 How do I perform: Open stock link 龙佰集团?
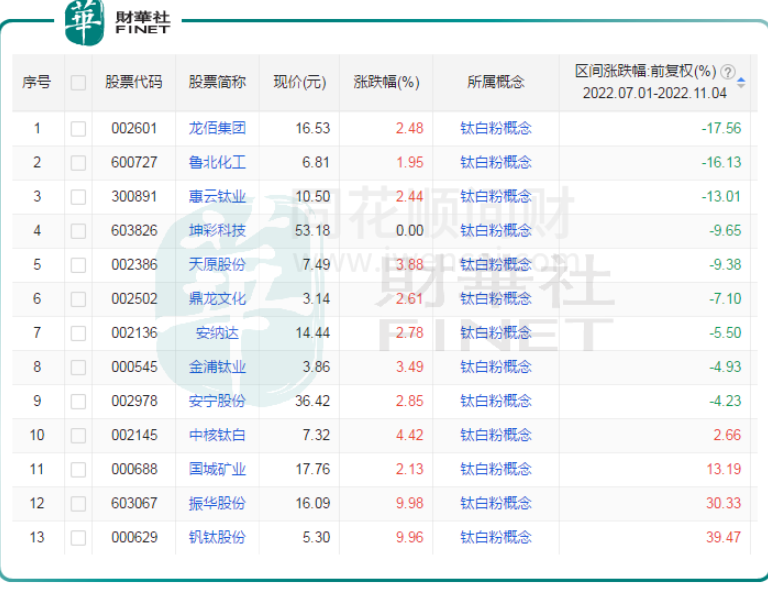[217, 128]
